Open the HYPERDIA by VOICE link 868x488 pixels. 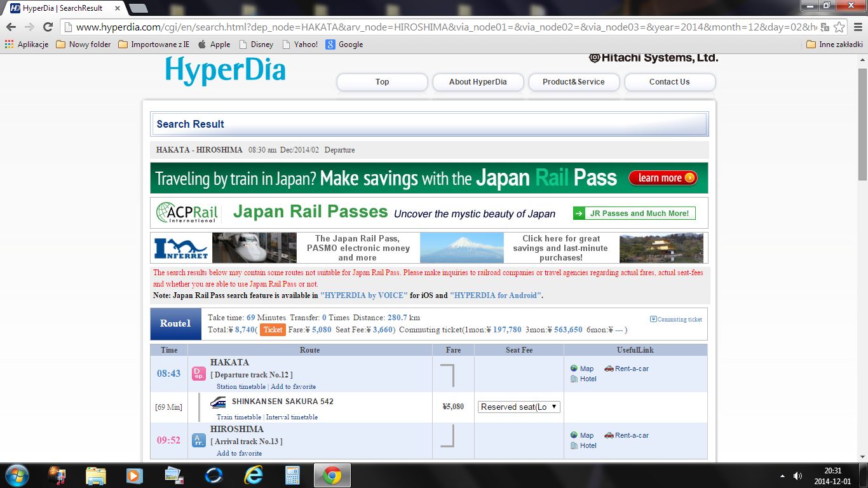click(x=364, y=295)
